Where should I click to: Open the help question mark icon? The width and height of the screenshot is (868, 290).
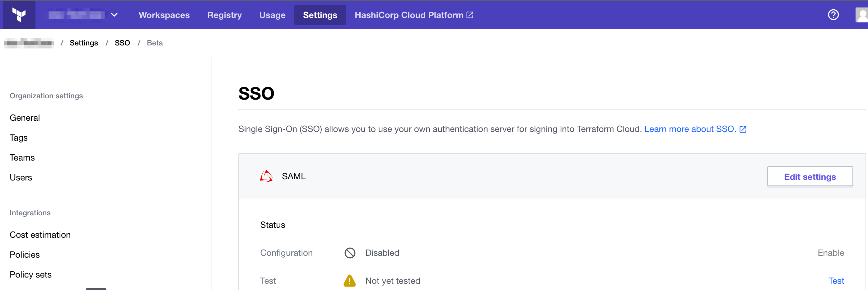[x=833, y=15]
